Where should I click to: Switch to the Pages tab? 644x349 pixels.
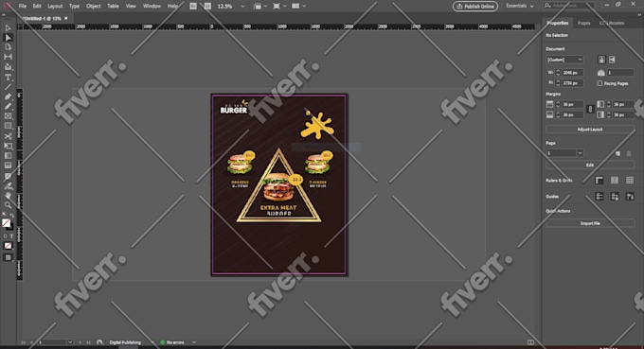(583, 23)
